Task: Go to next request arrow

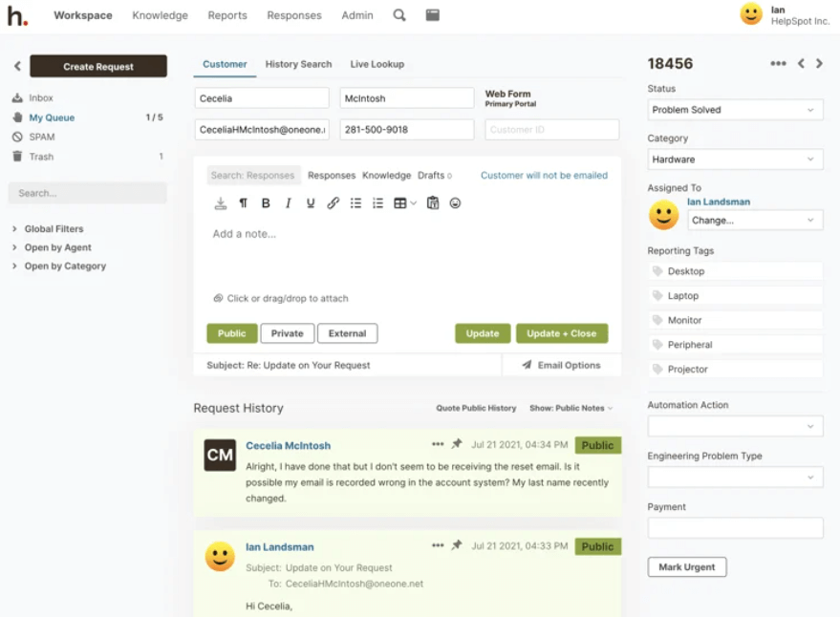Action: tap(819, 63)
